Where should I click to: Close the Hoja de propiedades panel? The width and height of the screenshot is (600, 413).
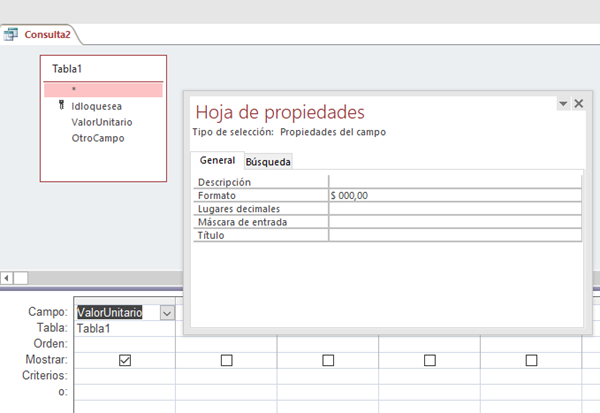(x=578, y=103)
